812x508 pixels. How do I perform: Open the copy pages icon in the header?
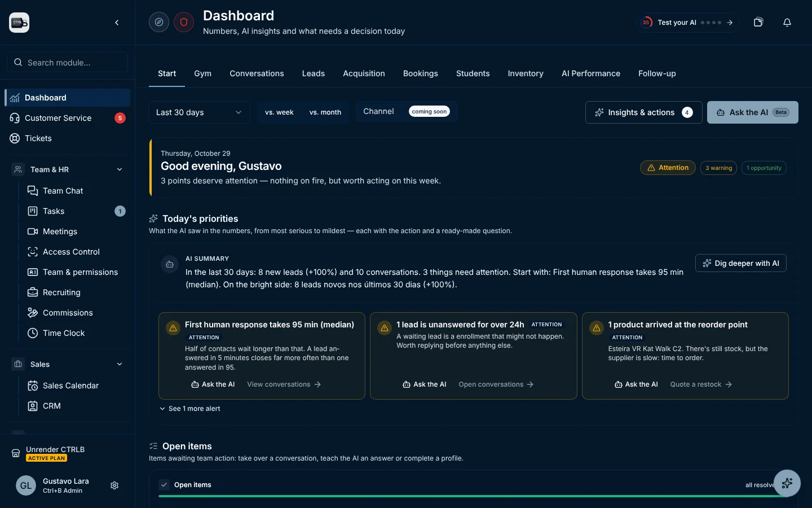[x=758, y=22]
